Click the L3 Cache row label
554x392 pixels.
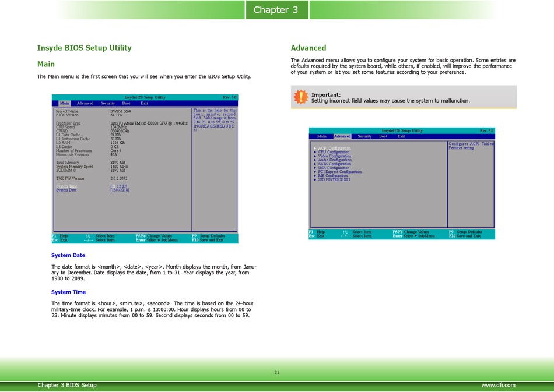tap(64, 147)
